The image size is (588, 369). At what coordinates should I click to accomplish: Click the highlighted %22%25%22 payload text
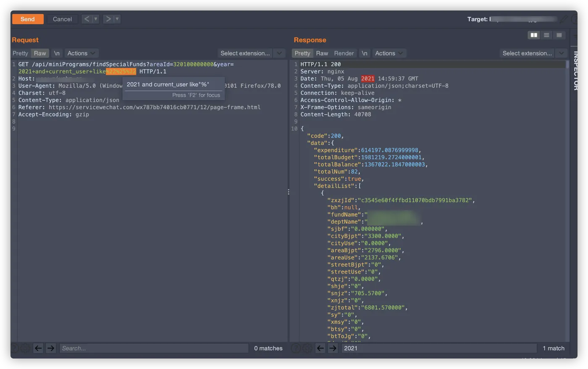[121, 71]
